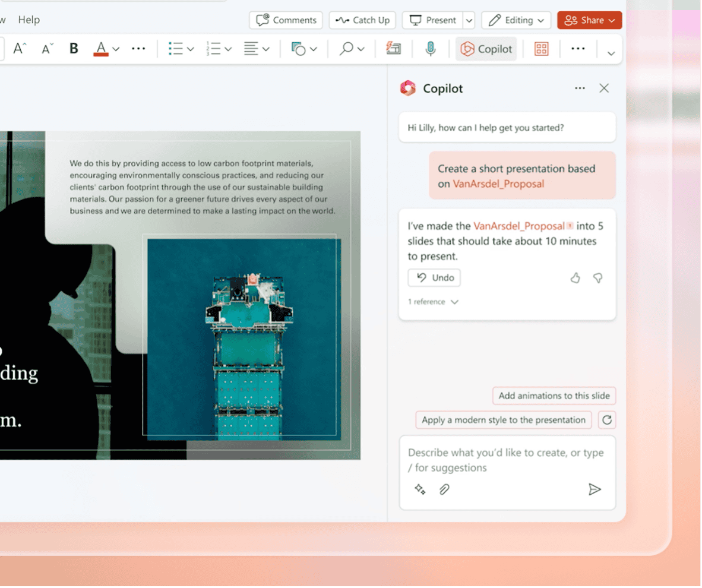
Task: Give Copilot's response a thumbs up
Action: coord(575,277)
